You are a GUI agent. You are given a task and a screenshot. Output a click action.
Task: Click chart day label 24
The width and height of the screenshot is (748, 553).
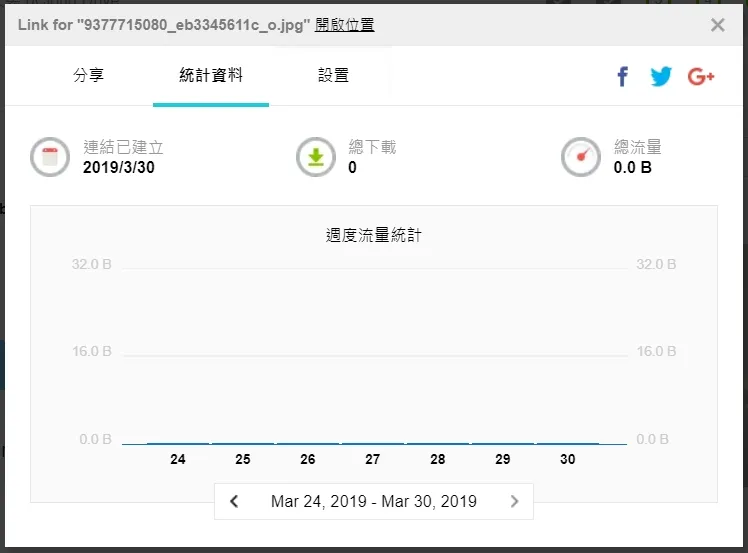click(x=177, y=459)
